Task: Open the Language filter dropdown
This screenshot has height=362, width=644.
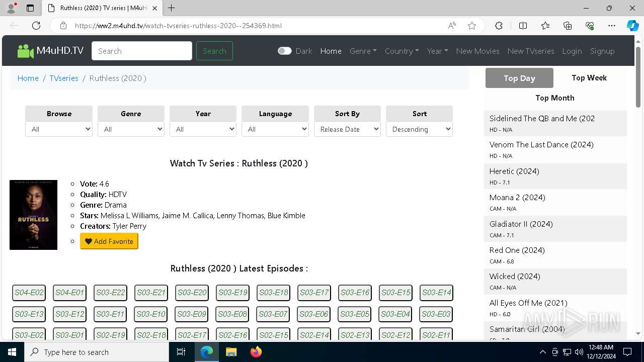Action: coord(275,129)
